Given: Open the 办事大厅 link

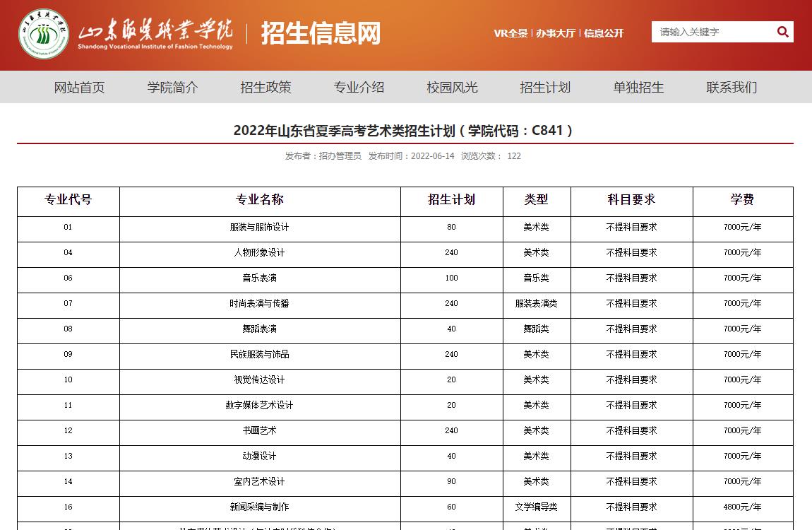Looking at the screenshot, I should (556, 33).
